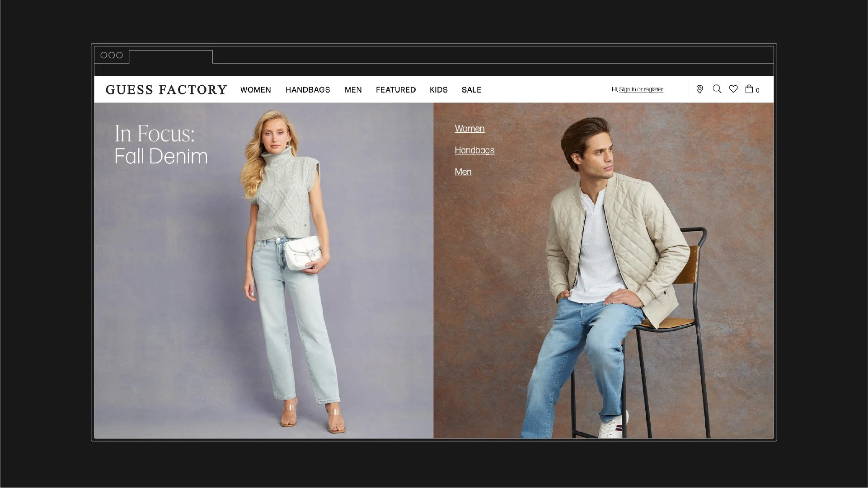Go to the SALE section
868x488 pixels.
coord(471,90)
